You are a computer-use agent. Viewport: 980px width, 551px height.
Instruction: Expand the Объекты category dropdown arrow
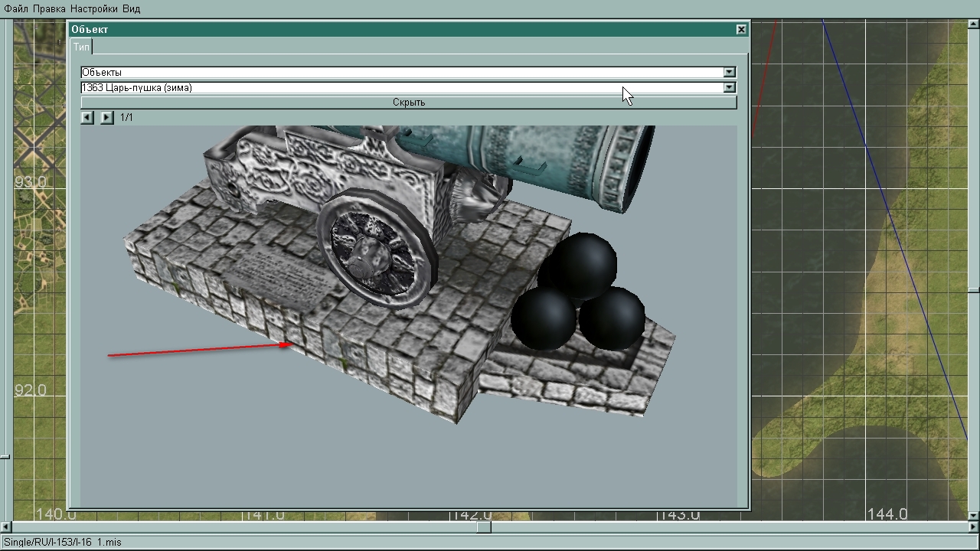[x=729, y=72]
